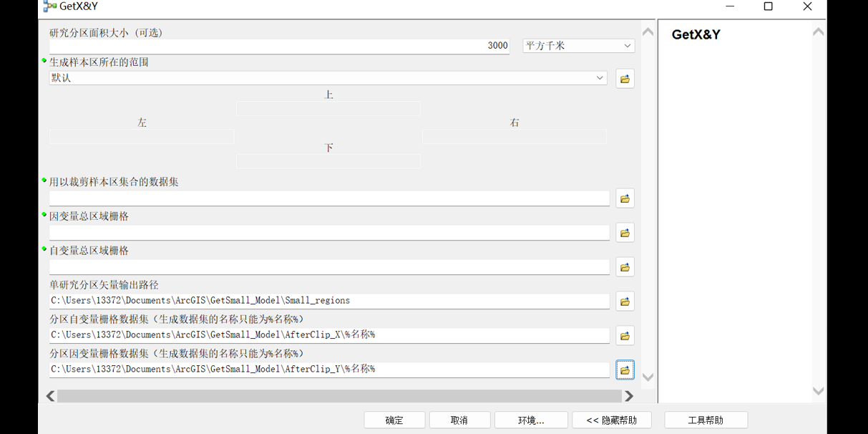Screen dimensions: 868x434
Task: Browse output path for 单研究分区矢量输出路径
Action: pos(625,302)
